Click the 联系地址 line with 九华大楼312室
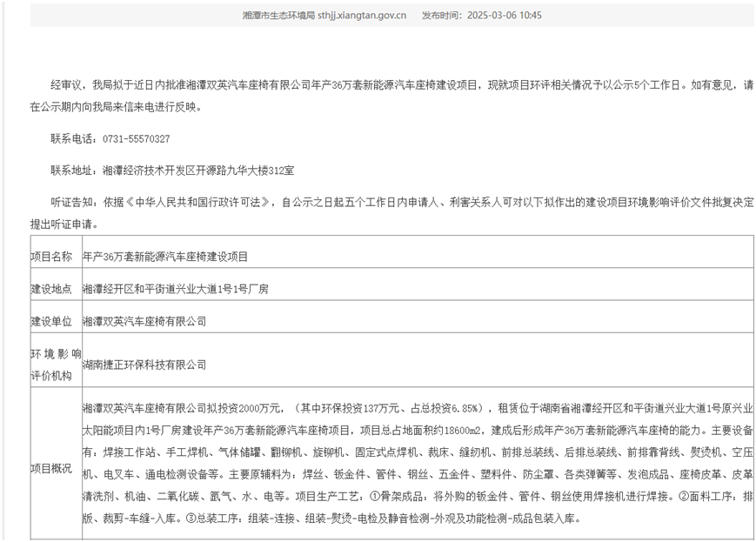 click(x=172, y=171)
